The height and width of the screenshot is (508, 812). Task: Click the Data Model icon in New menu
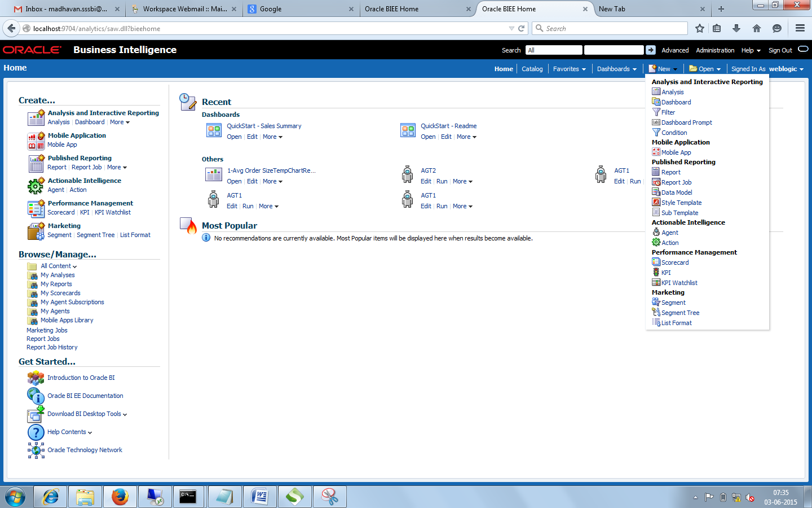click(x=656, y=192)
